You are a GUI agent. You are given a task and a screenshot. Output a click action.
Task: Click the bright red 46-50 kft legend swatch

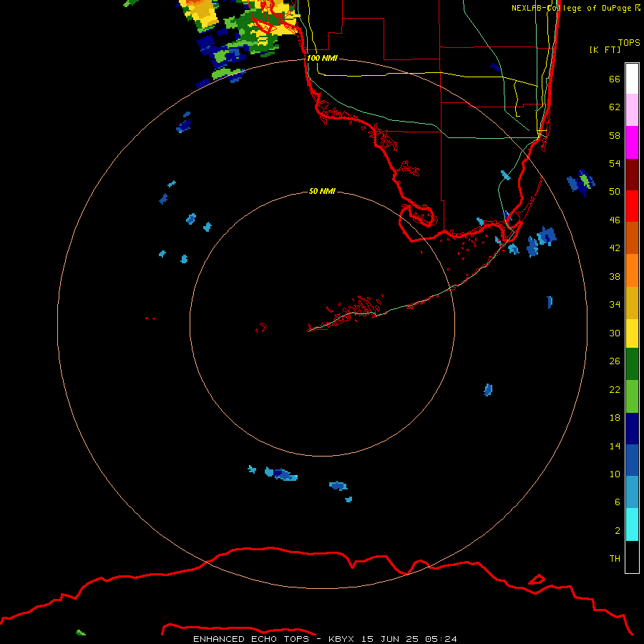632,206
